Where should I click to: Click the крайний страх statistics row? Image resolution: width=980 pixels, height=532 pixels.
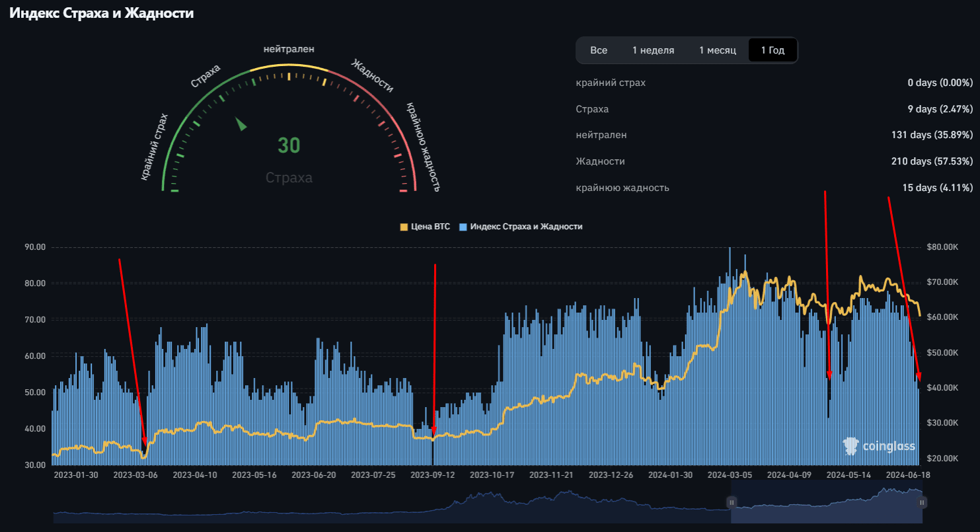pos(774,83)
